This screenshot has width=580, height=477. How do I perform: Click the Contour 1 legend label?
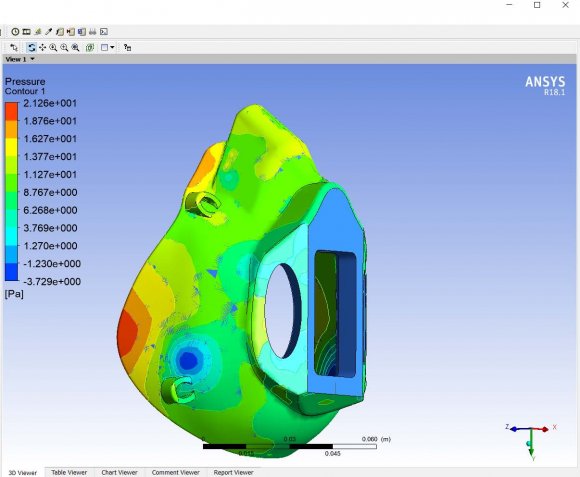(x=25, y=91)
